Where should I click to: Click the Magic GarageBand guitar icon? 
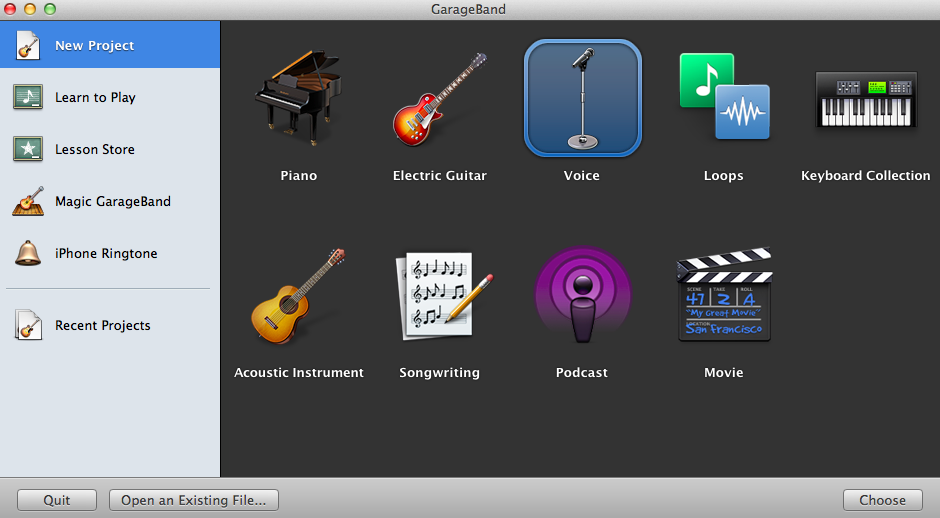pyautogui.click(x=28, y=201)
